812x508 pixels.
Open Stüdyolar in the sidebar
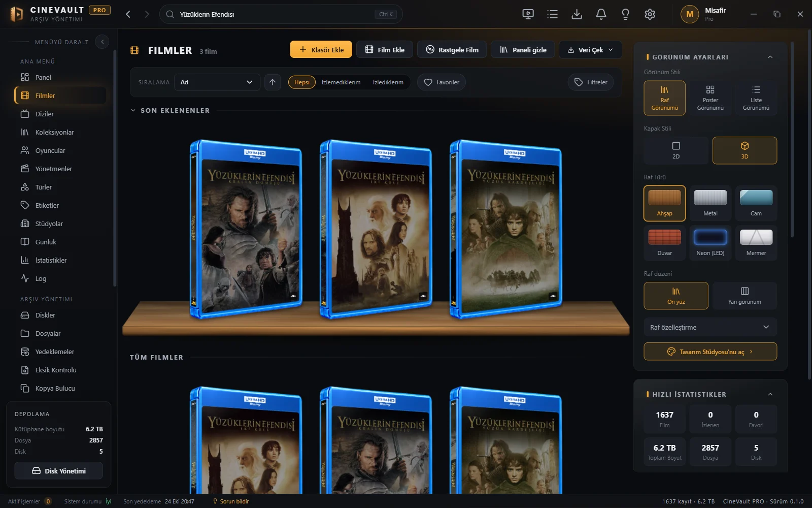click(x=61, y=224)
